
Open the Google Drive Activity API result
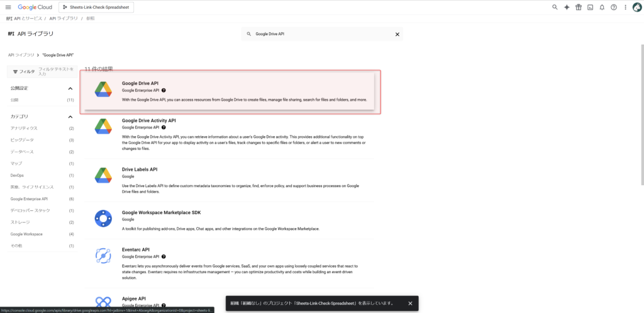(x=148, y=120)
